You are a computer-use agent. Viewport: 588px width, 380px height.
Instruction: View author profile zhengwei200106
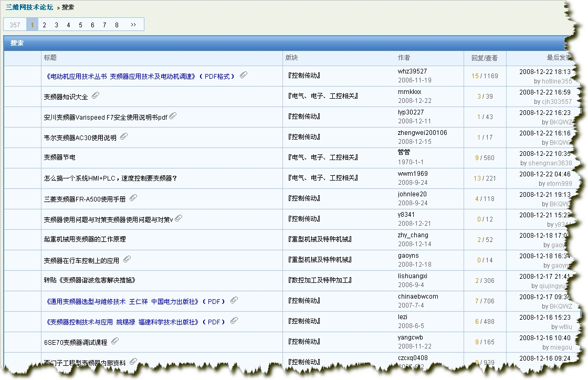pos(423,133)
